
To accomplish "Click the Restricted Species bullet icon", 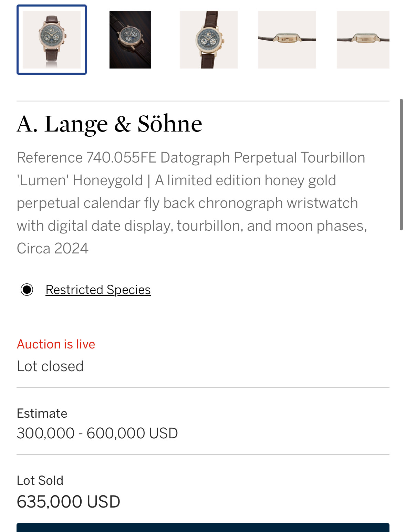I will click(27, 290).
